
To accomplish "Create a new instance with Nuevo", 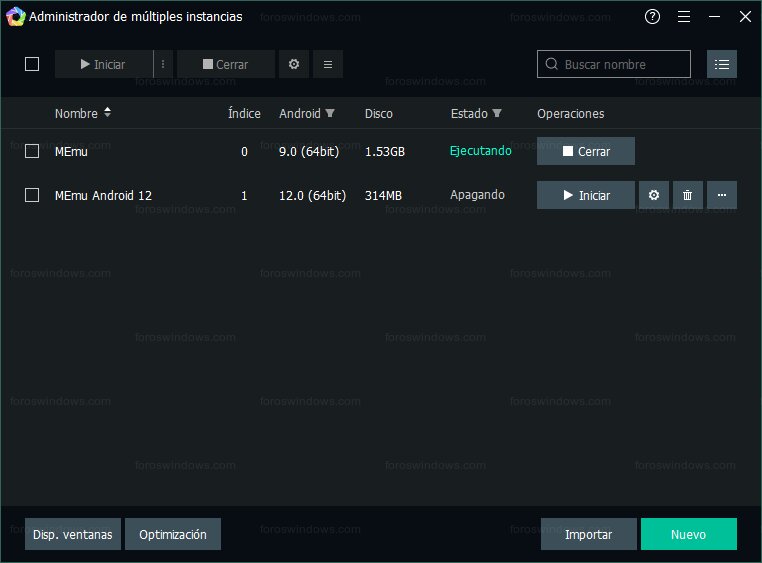I will (x=689, y=534).
